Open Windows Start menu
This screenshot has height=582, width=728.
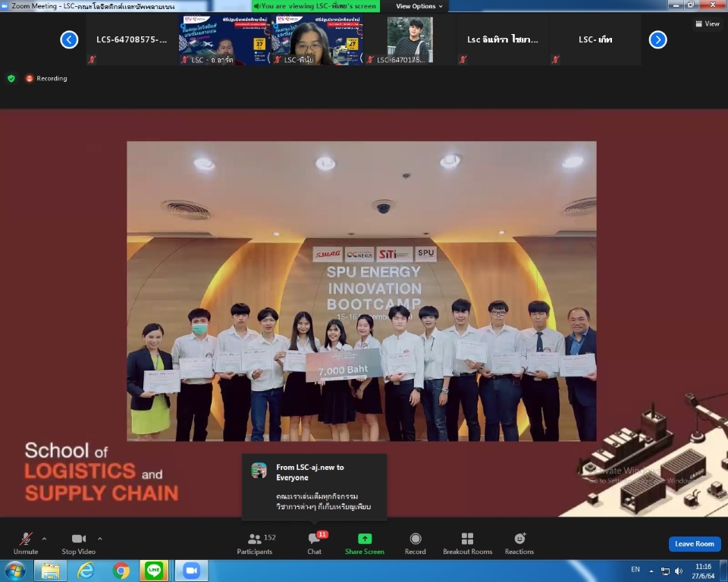tap(15, 571)
